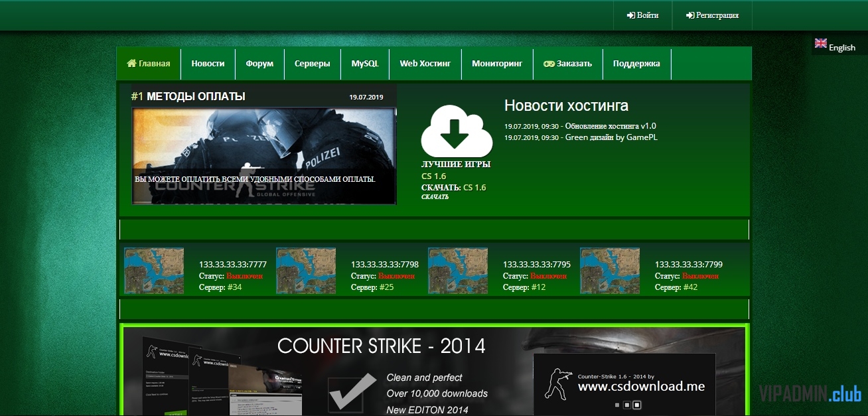
Task: Open map thumbnail for server 133.33.33.33:7799
Action: 610,271
